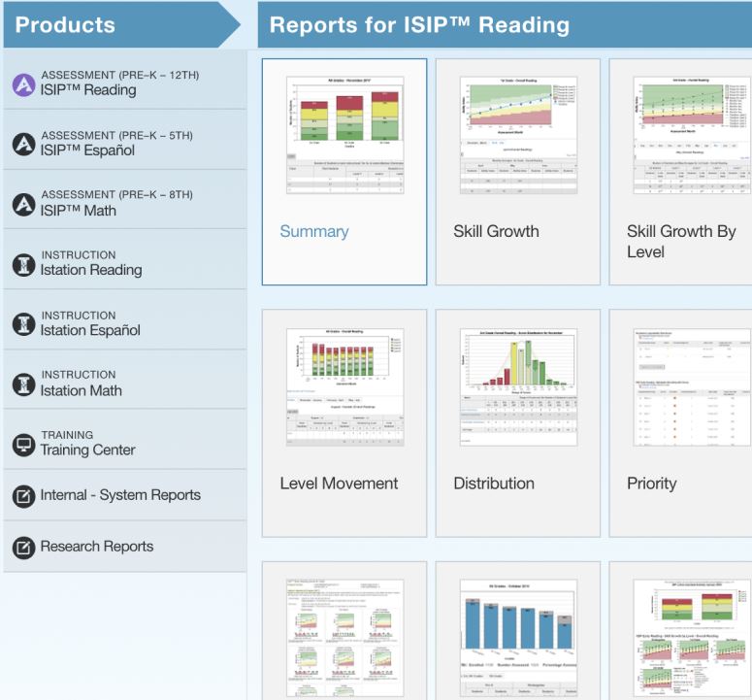Select ISIP Math product entry
This screenshot has height=700, width=752.
click(125, 200)
